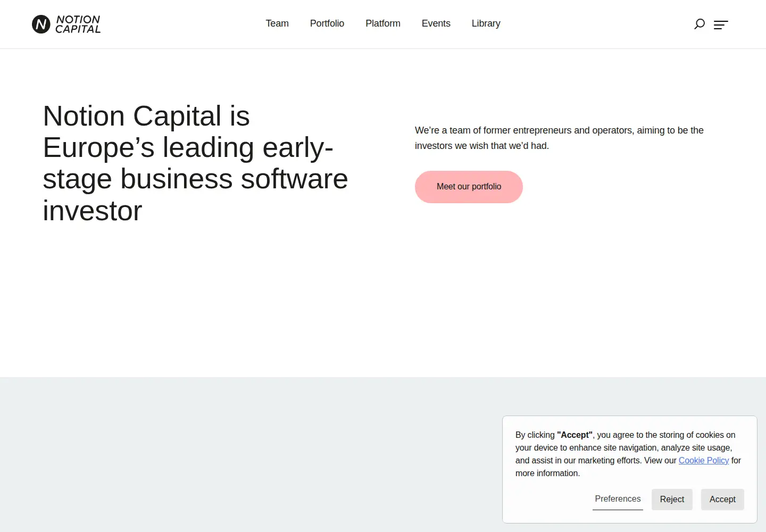The image size is (766, 532).
Task: Open the Library nav link
Action: (x=486, y=23)
